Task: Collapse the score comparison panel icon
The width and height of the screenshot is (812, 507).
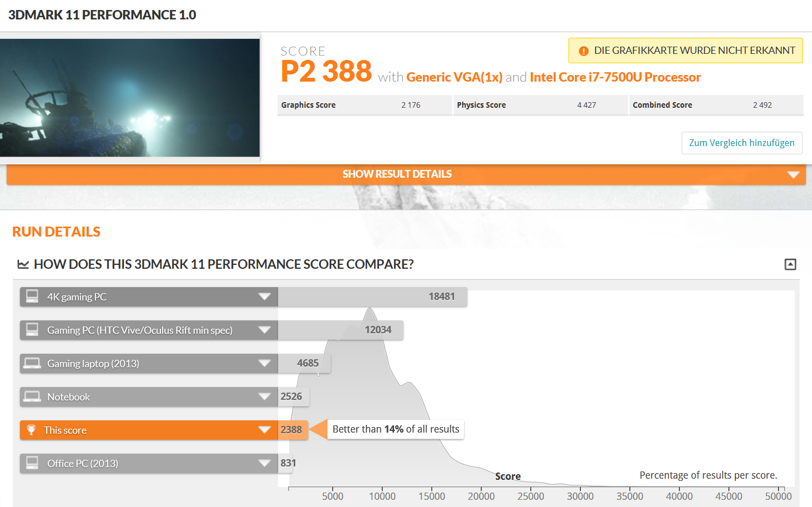Action: click(790, 264)
